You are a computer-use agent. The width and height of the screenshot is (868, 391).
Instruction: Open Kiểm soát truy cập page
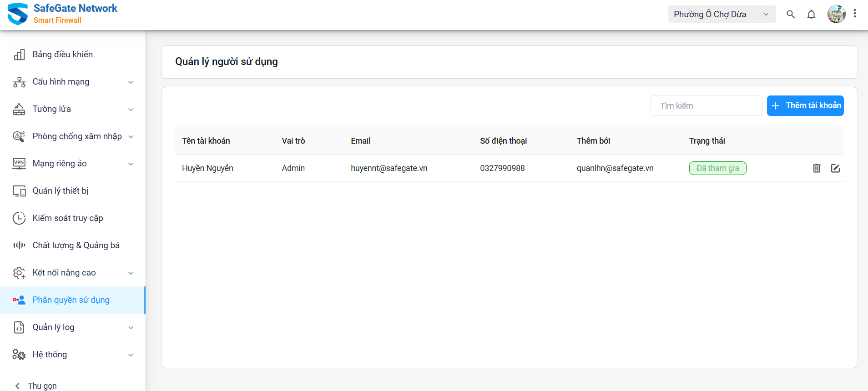coord(67,218)
